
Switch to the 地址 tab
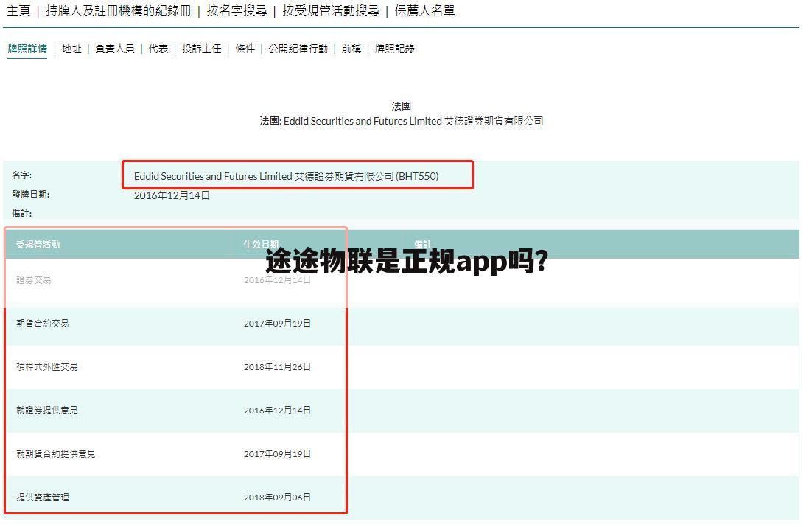pos(72,49)
